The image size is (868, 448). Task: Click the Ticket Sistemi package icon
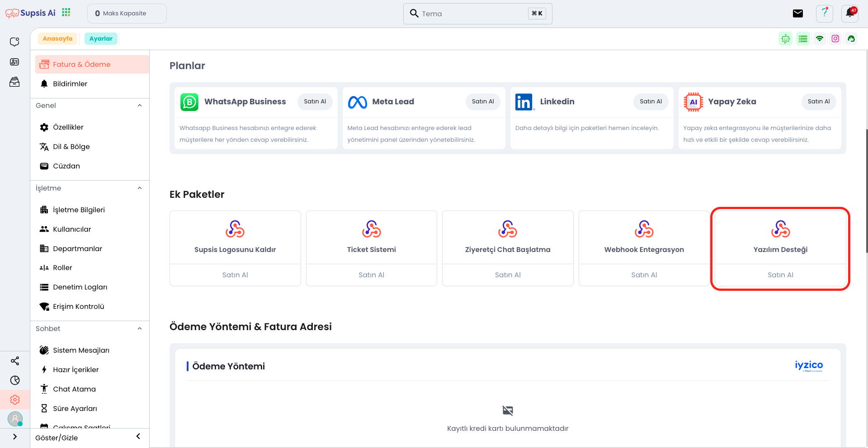coord(372,229)
